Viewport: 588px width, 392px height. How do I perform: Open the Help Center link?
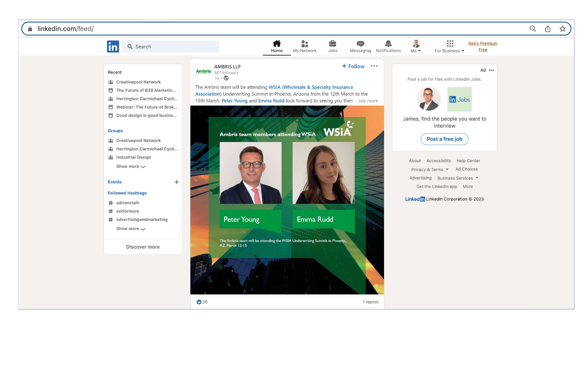click(x=468, y=161)
